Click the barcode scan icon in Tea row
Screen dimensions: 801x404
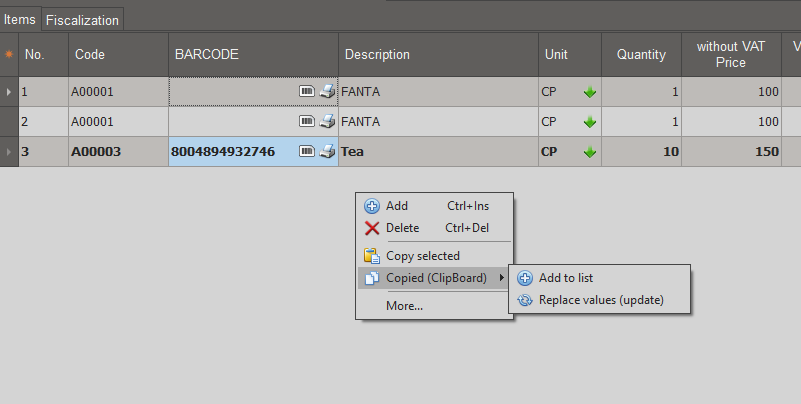307,152
